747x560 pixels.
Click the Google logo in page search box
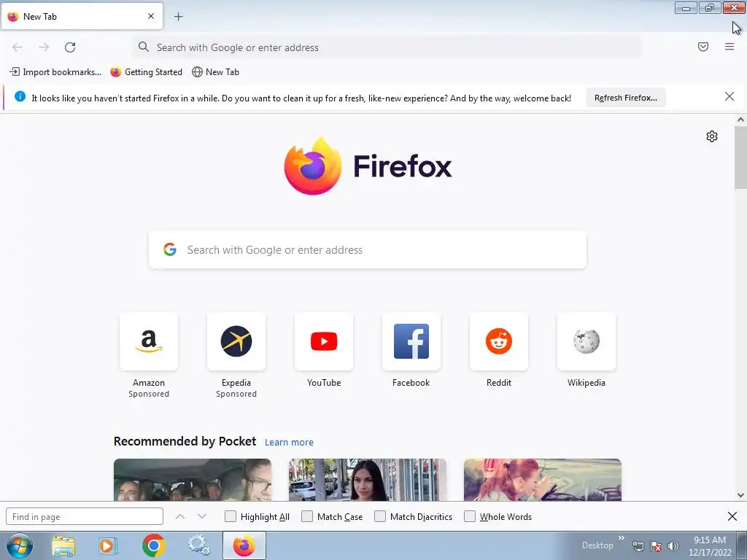[x=170, y=249]
